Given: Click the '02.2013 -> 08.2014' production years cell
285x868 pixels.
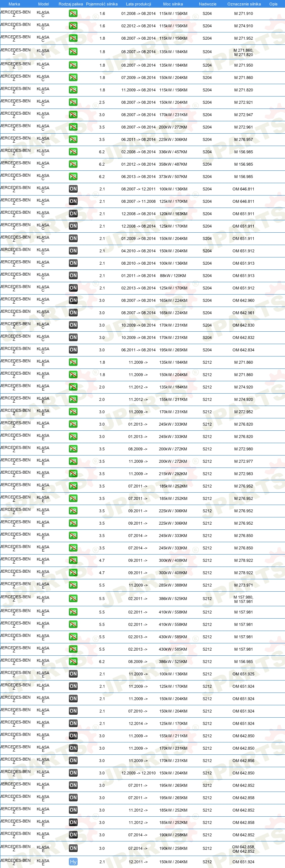Looking at the screenshot, I should click(138, 288).
